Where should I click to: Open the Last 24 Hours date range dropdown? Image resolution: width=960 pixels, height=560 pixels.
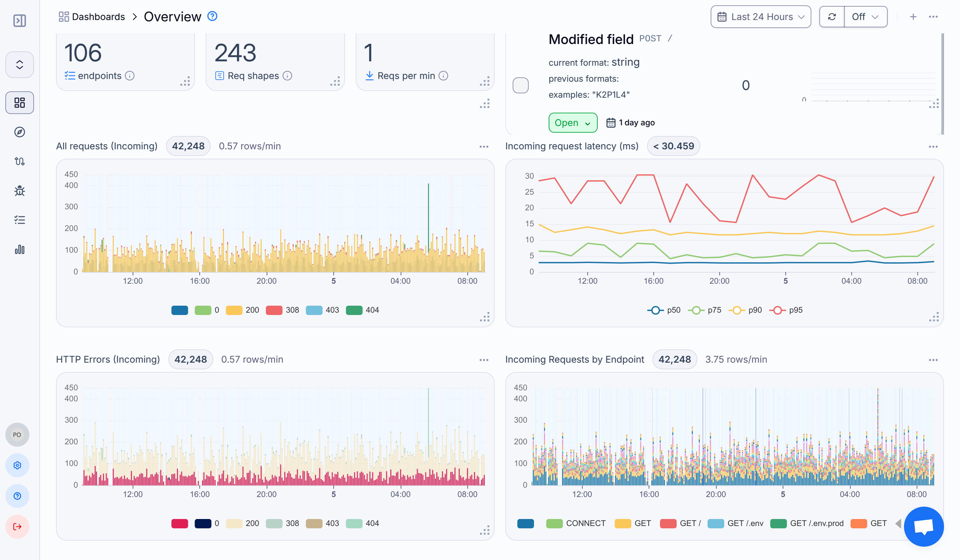click(760, 16)
